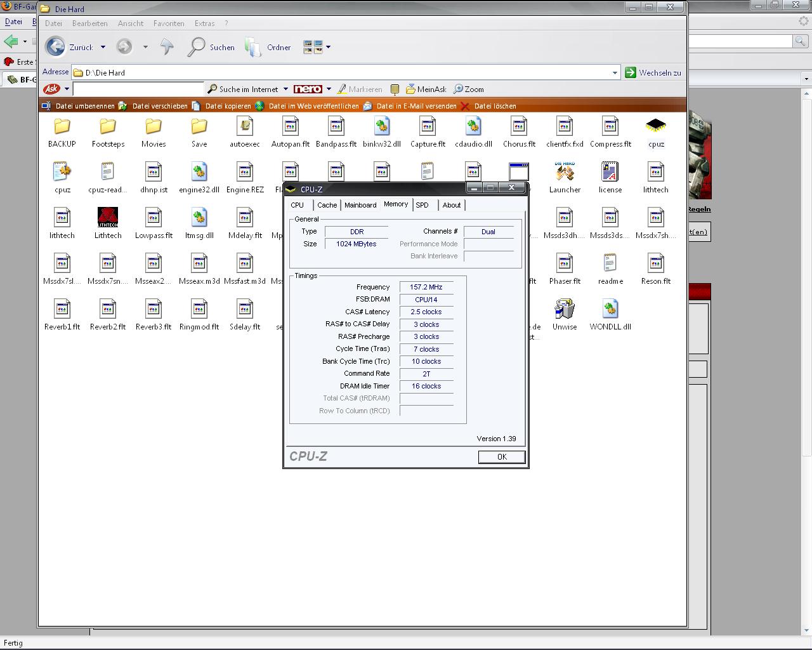812x650 pixels.
Task: Open the view mode dropdown arrow
Action: (328, 47)
